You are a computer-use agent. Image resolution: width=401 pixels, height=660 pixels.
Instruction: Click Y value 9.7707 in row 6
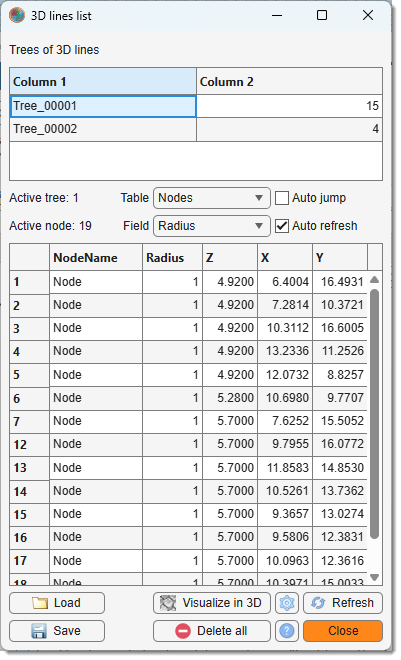click(340, 398)
